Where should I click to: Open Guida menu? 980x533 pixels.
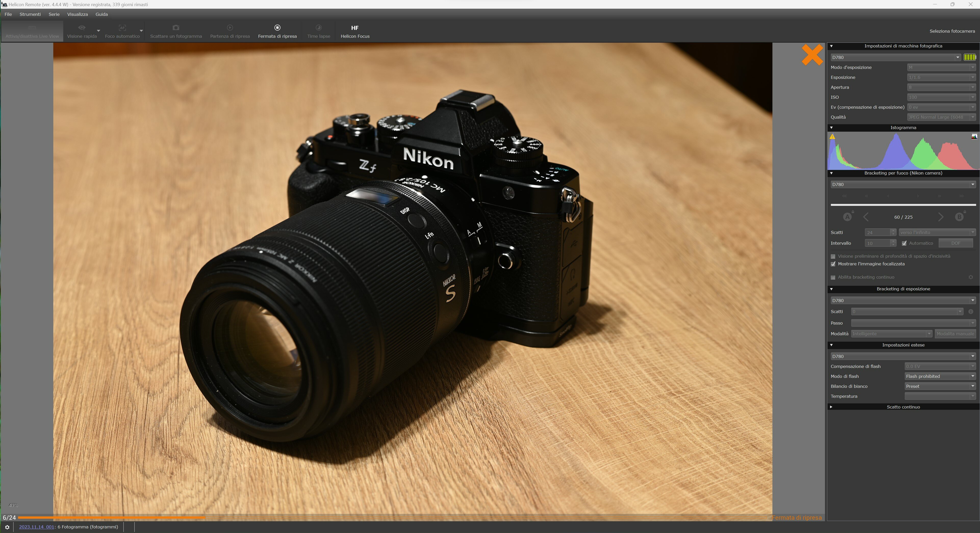click(x=101, y=14)
